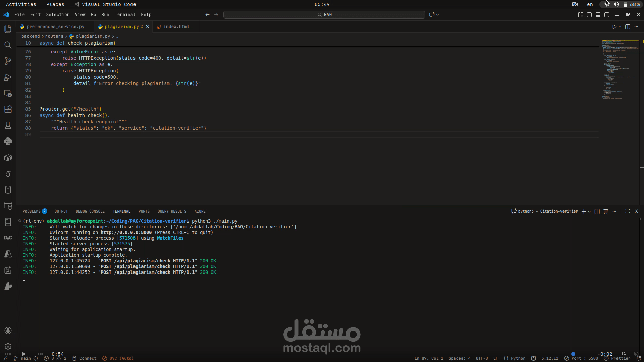Click Port : 5500 Live Server button
Screen dimensions: 644x362
581,358
